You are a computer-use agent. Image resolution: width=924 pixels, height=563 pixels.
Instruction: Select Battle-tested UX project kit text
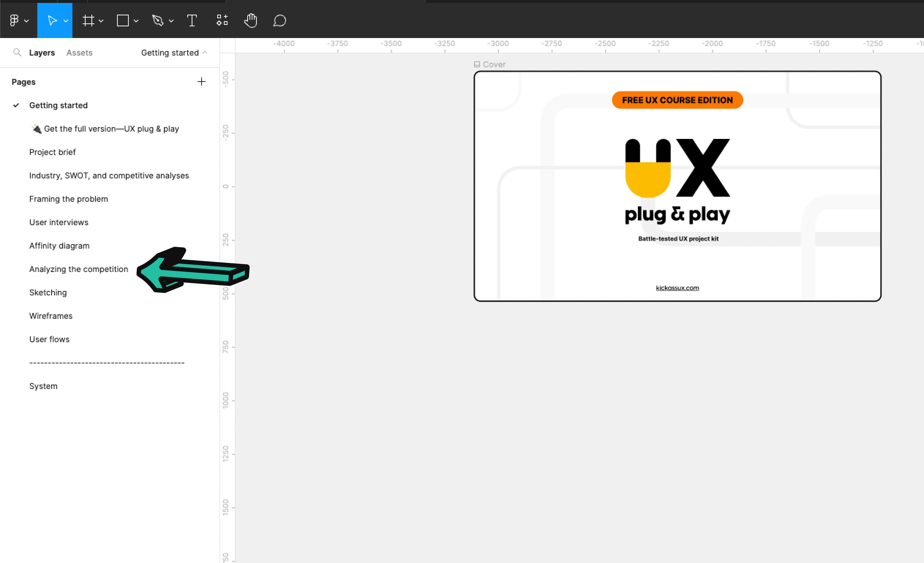coord(678,238)
